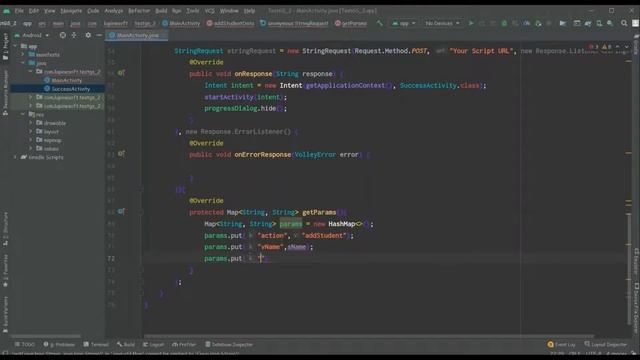The width and height of the screenshot is (640, 360).
Task: Open the Project panel settings gear
Action: (88, 36)
